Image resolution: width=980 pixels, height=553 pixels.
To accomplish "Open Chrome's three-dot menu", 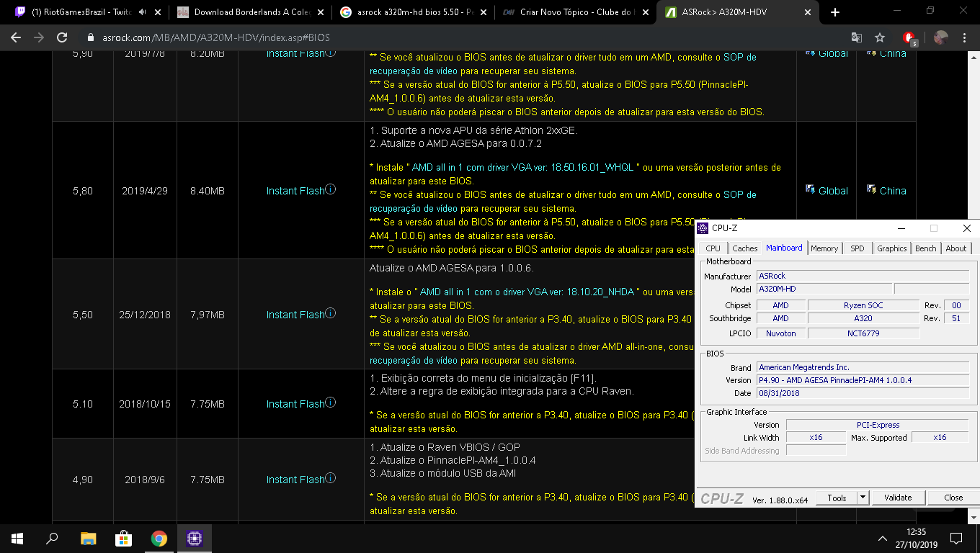I will tap(964, 37).
